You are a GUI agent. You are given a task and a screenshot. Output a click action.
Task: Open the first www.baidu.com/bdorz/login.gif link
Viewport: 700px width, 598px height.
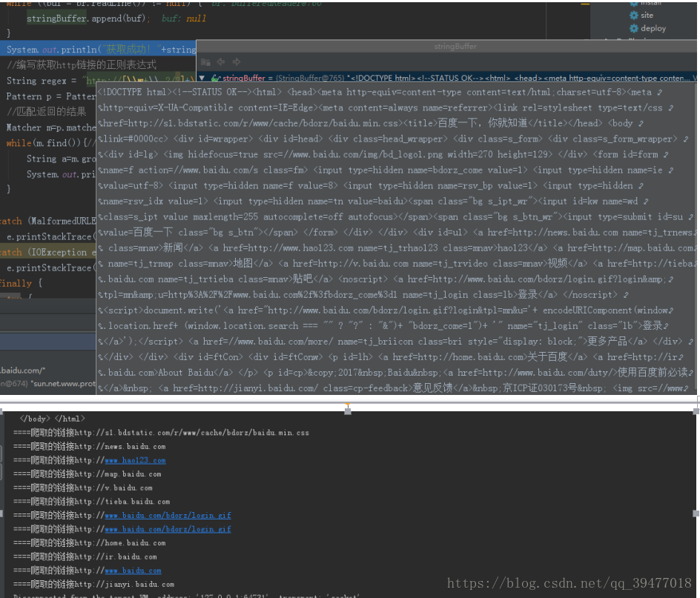tap(168, 516)
